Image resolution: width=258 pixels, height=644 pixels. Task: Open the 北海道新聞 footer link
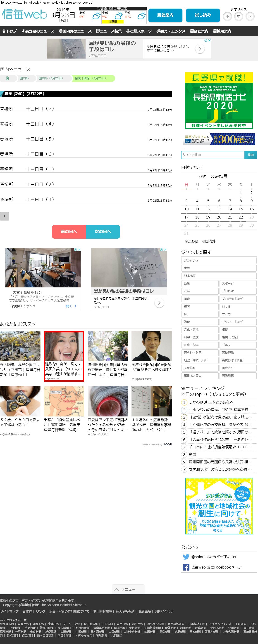tap(7, 624)
